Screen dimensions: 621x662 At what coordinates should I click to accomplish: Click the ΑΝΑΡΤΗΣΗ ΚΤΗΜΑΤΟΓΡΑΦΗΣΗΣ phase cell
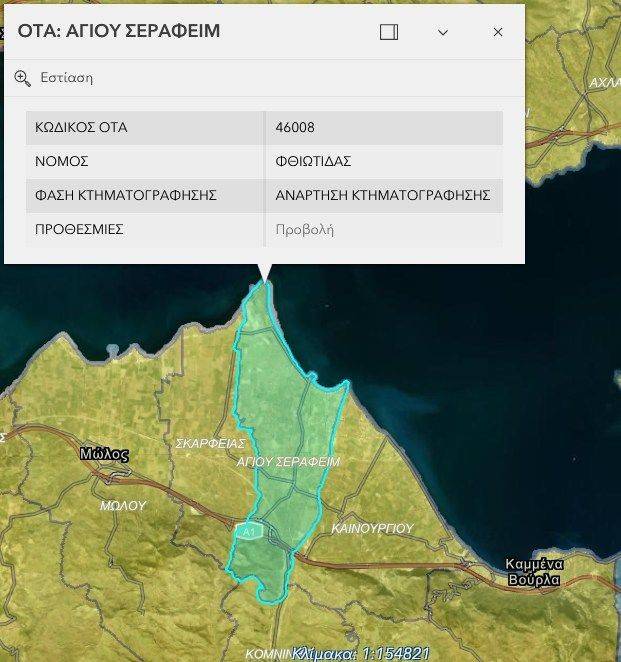click(382, 195)
